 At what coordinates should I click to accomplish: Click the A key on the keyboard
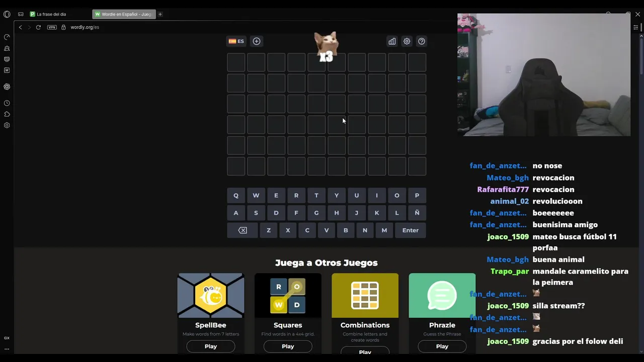click(236, 213)
